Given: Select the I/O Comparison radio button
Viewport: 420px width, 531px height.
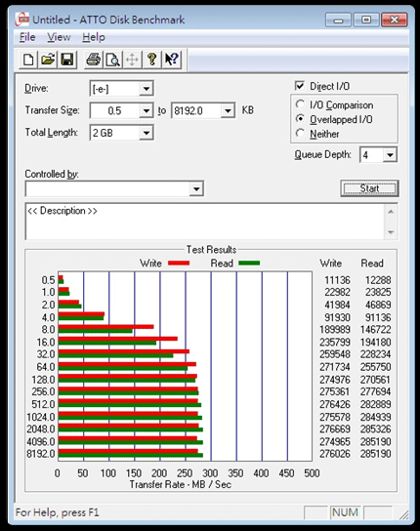Looking at the screenshot, I should click(x=300, y=104).
